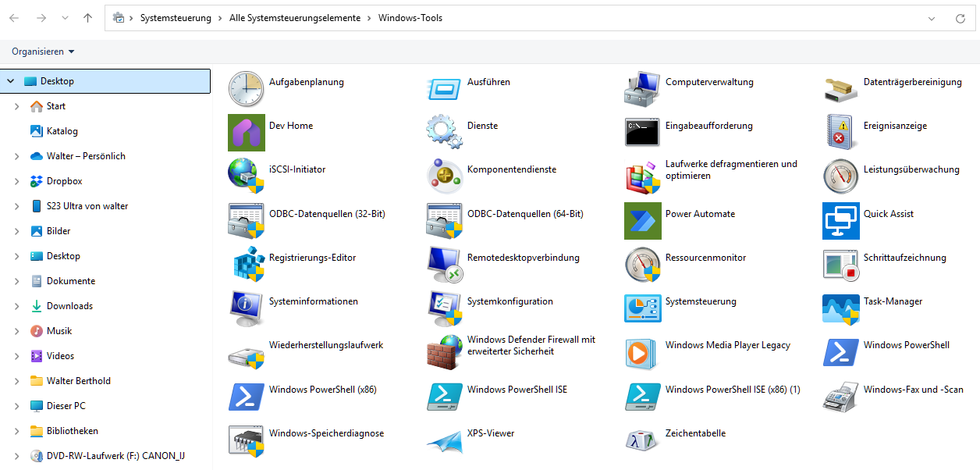Open the Aufgabenplanung clock icon
The width and height of the screenshot is (980, 470).
(247, 89)
